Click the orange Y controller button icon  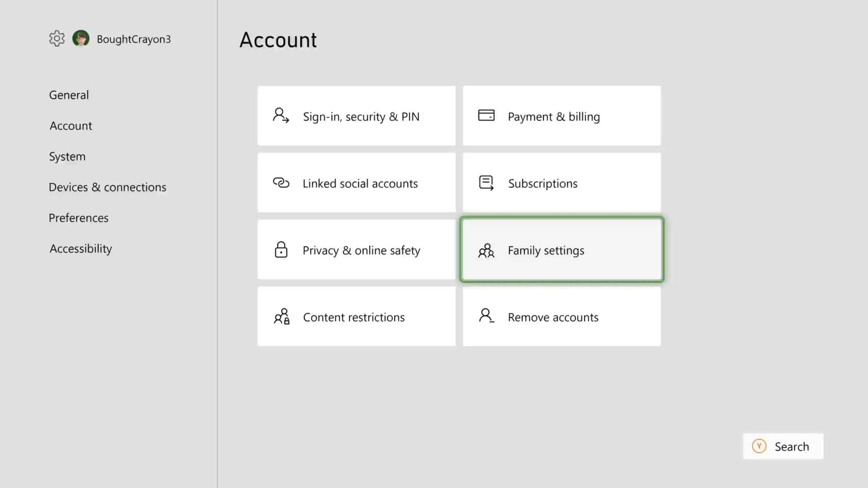point(759,446)
